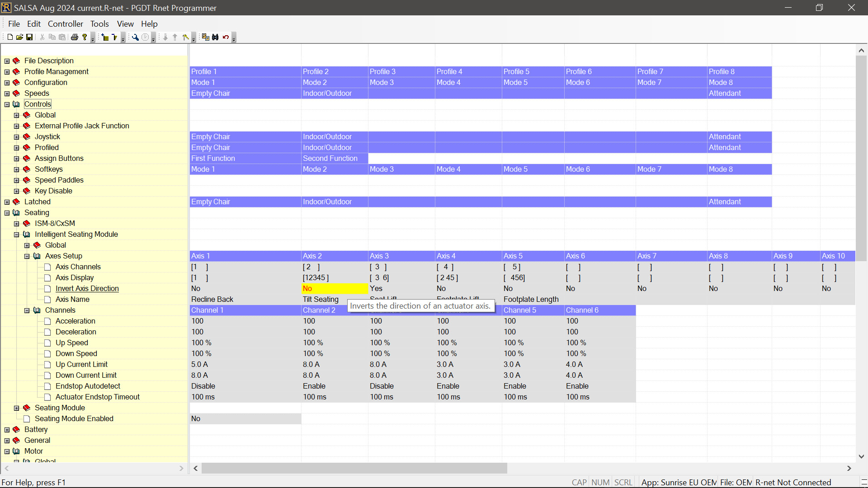Select the Invert Axis Direction parameter
The width and height of the screenshot is (868, 488).
pyautogui.click(x=87, y=289)
